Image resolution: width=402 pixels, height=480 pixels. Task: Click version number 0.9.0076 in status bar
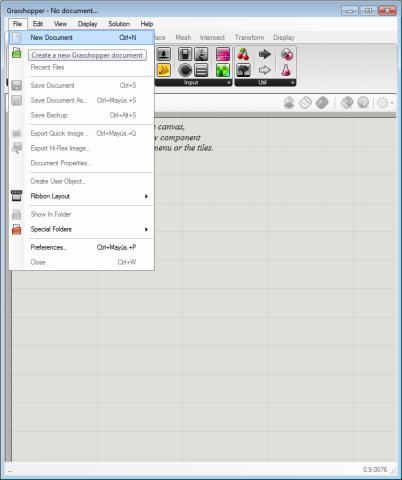[x=375, y=469]
